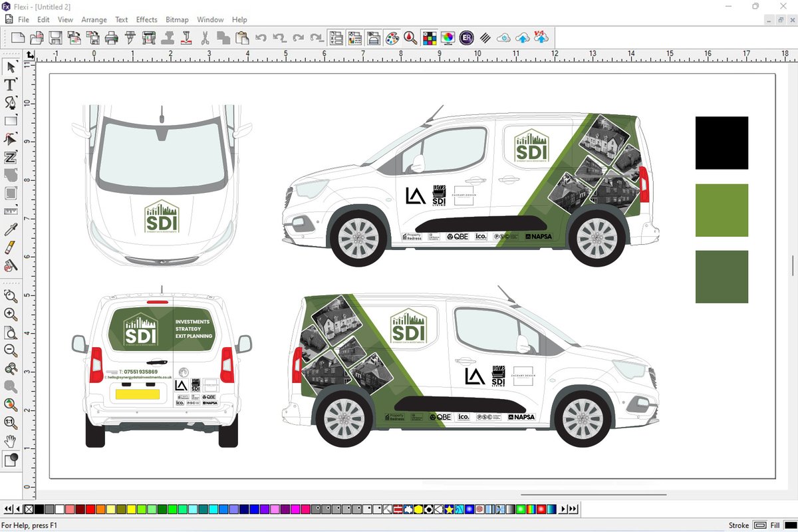
Task: Open the View menu
Action: pos(65,20)
